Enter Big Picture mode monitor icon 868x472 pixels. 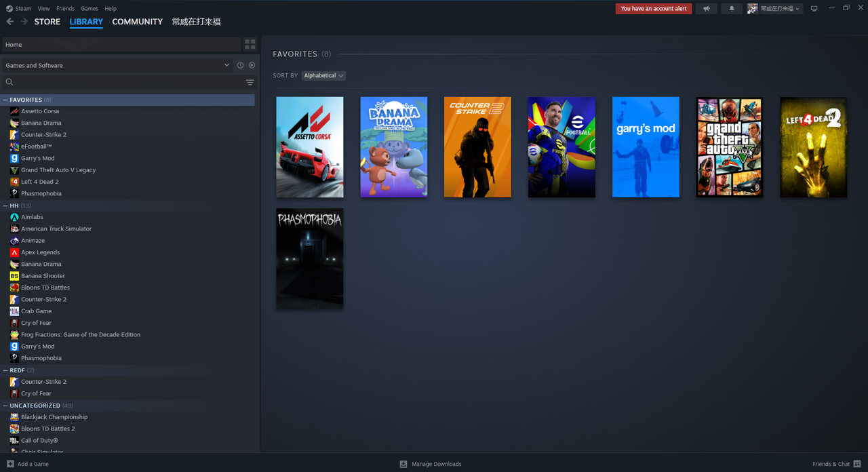point(814,9)
